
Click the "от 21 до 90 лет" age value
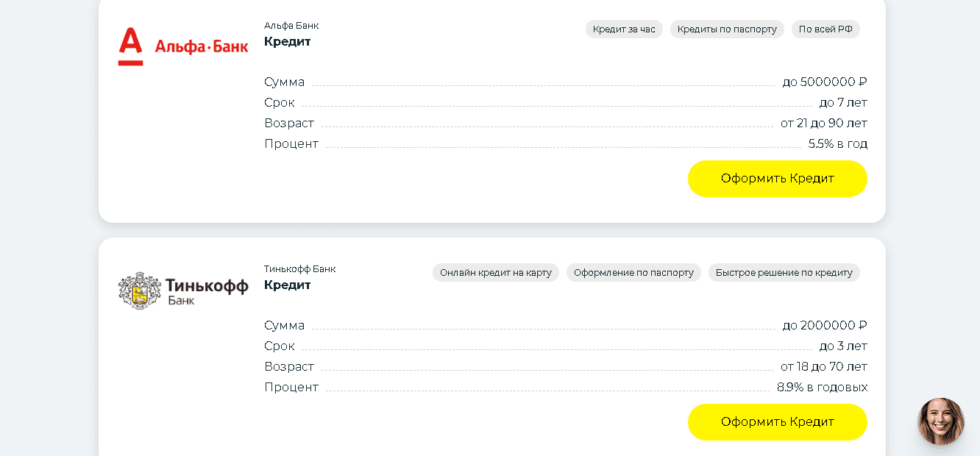coord(823,124)
